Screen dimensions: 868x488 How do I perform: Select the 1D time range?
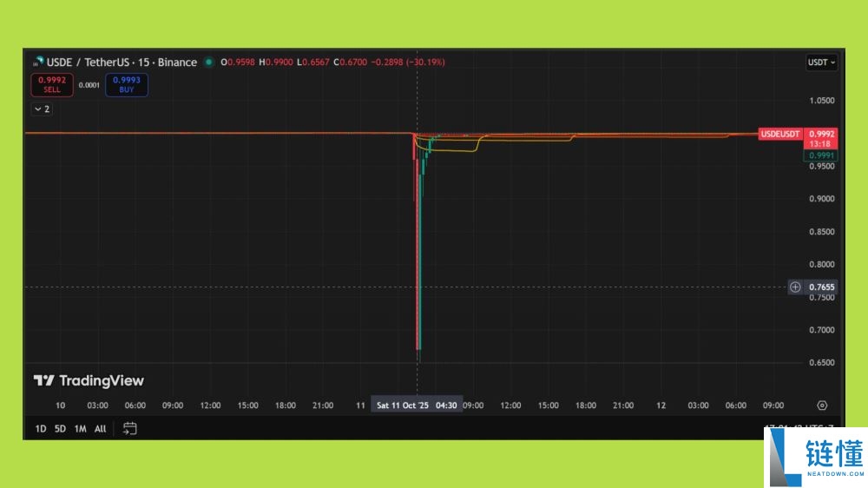tap(41, 428)
